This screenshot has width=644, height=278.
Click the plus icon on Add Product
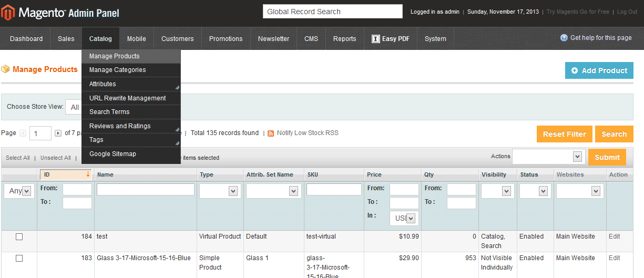tap(575, 70)
